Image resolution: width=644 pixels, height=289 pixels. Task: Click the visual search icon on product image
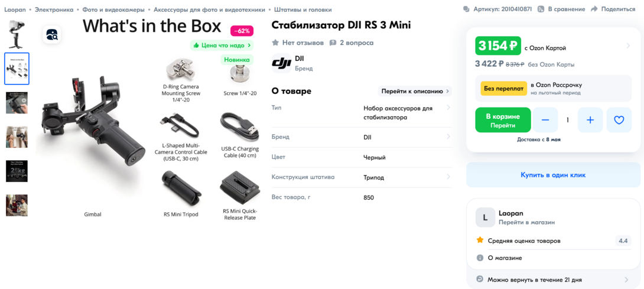click(x=52, y=34)
